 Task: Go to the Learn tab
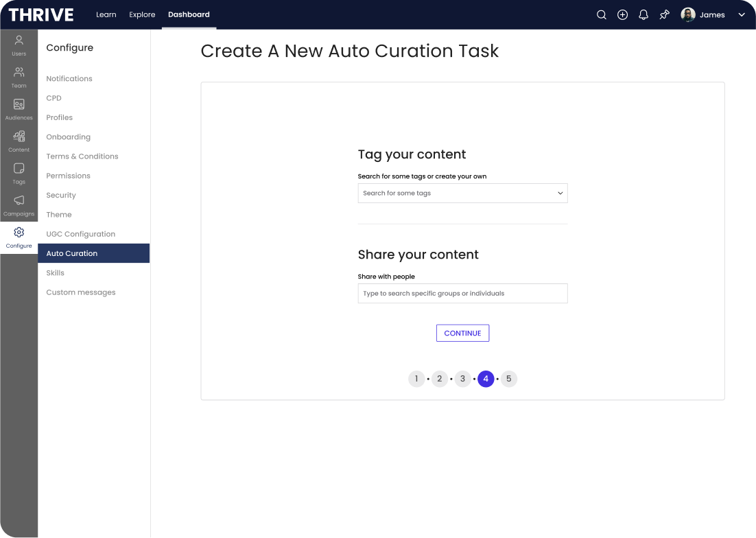pos(106,14)
